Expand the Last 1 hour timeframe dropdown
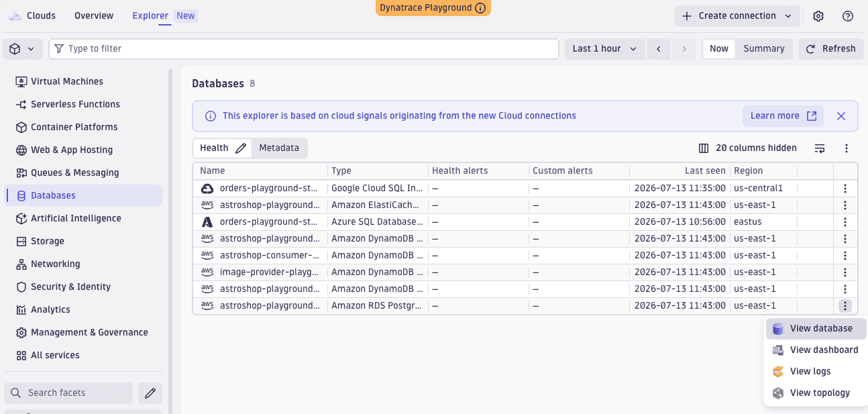 [x=605, y=49]
